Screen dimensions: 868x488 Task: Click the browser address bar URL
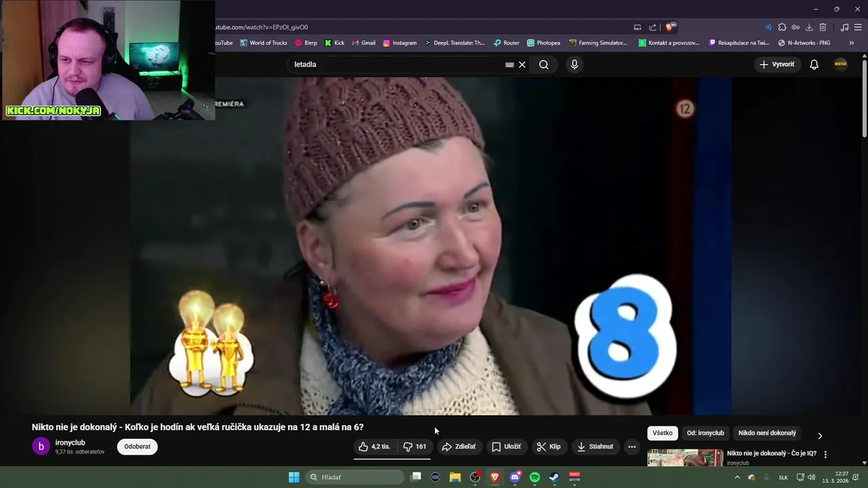coord(262,27)
